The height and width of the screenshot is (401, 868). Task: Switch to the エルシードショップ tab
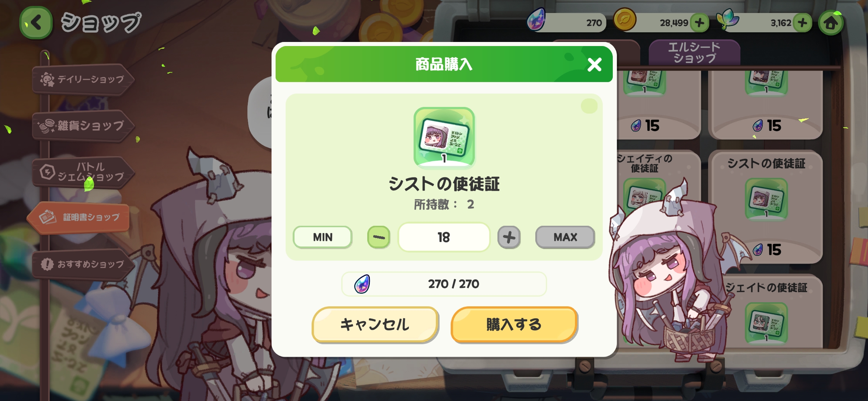point(694,52)
